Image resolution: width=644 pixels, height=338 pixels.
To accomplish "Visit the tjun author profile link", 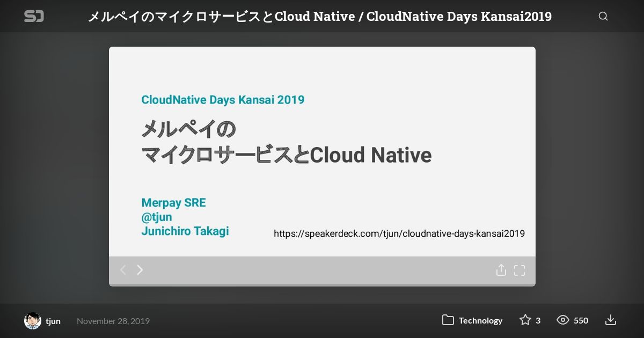I will pyautogui.click(x=53, y=321).
